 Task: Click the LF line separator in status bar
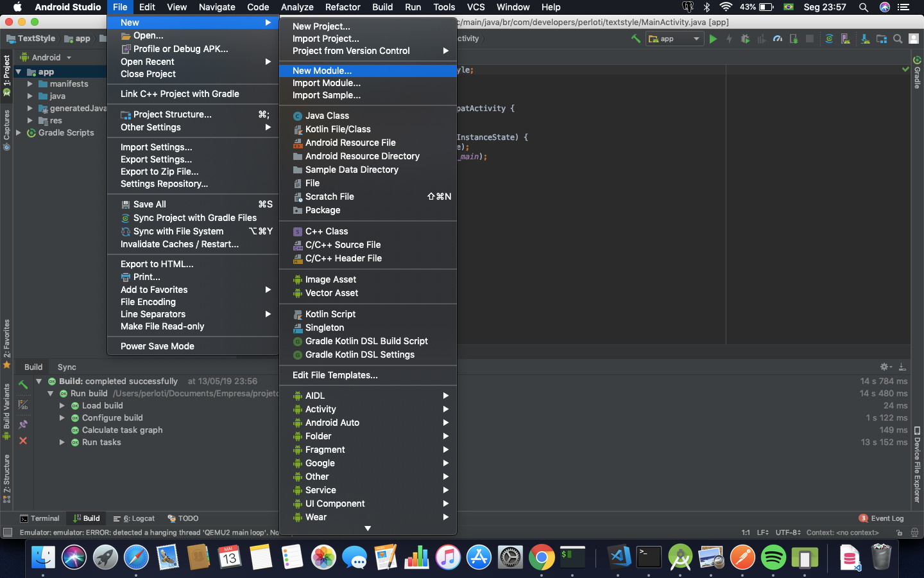coord(763,532)
